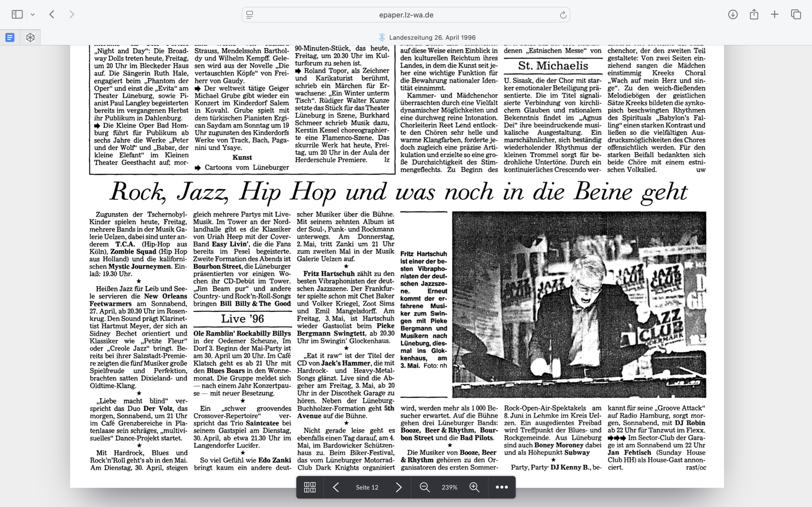The image size is (812, 507).
Task: Select the cube icon pinned tab
Action: [30, 37]
